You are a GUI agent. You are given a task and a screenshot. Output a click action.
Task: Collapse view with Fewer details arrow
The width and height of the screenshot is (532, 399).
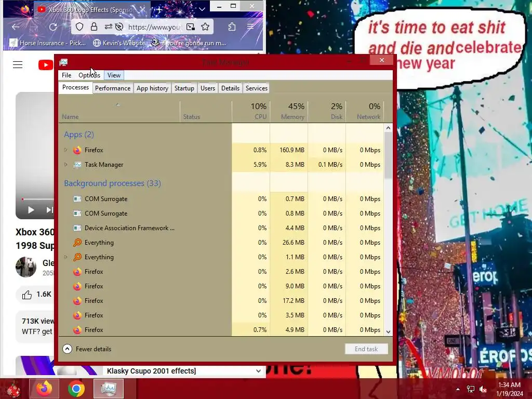[x=67, y=349]
